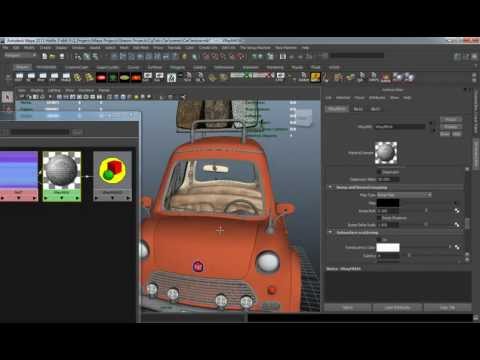
Task: Click the checkered map button beside the white swatch
Action: click(457, 247)
